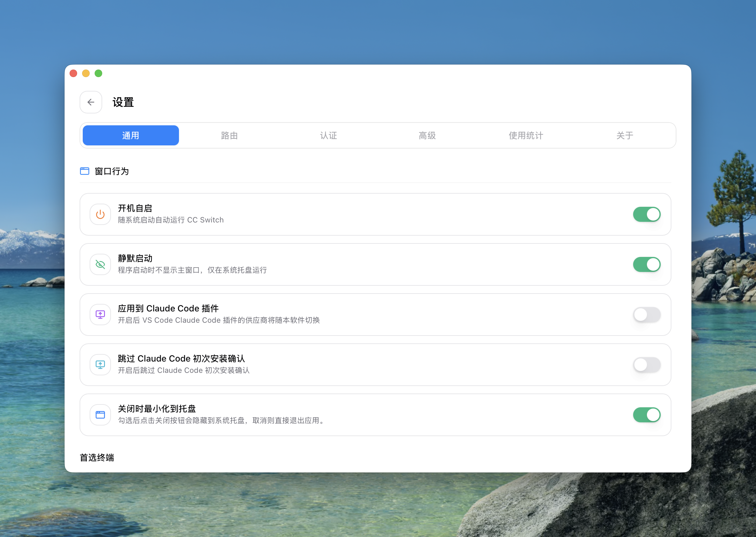
Task: Enable 应用到 Claude Code 插件 toggle
Action: click(x=647, y=315)
